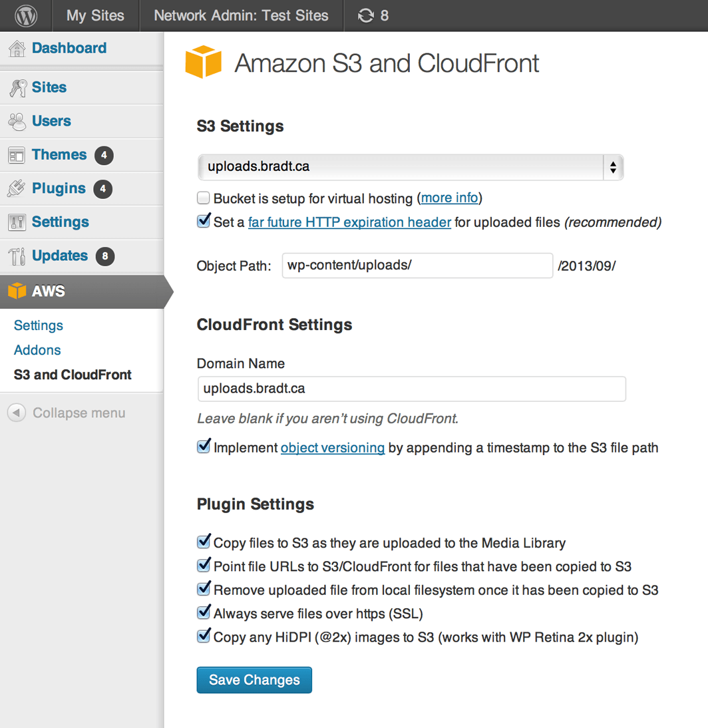708x728 pixels.
Task: Open the Addons submenu item
Action: pos(37,350)
